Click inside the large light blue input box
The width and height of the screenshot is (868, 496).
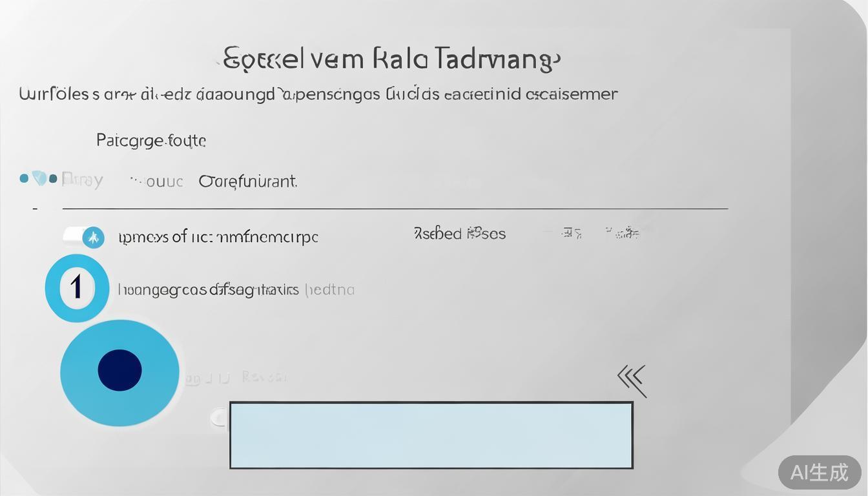pyautogui.click(x=431, y=435)
